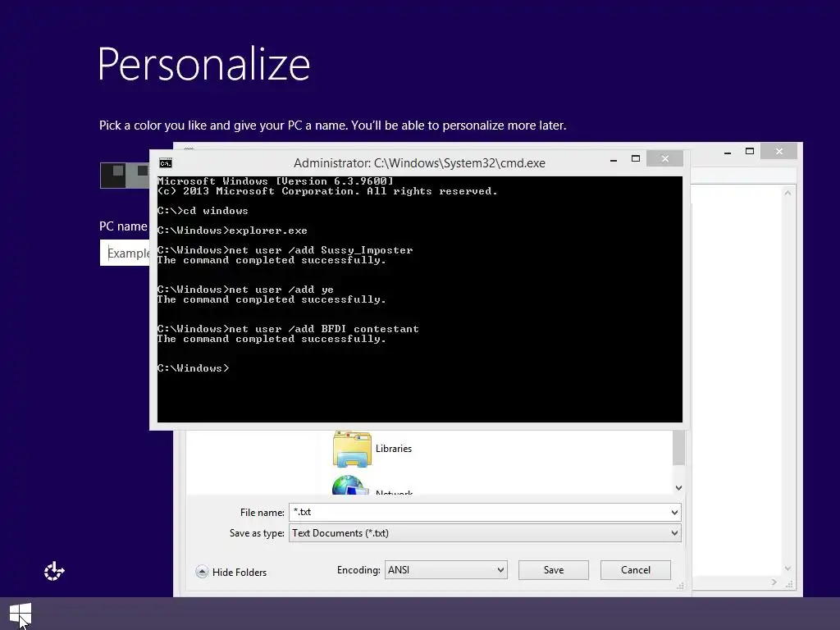
Task: Click the File name text field
Action: coord(478,512)
